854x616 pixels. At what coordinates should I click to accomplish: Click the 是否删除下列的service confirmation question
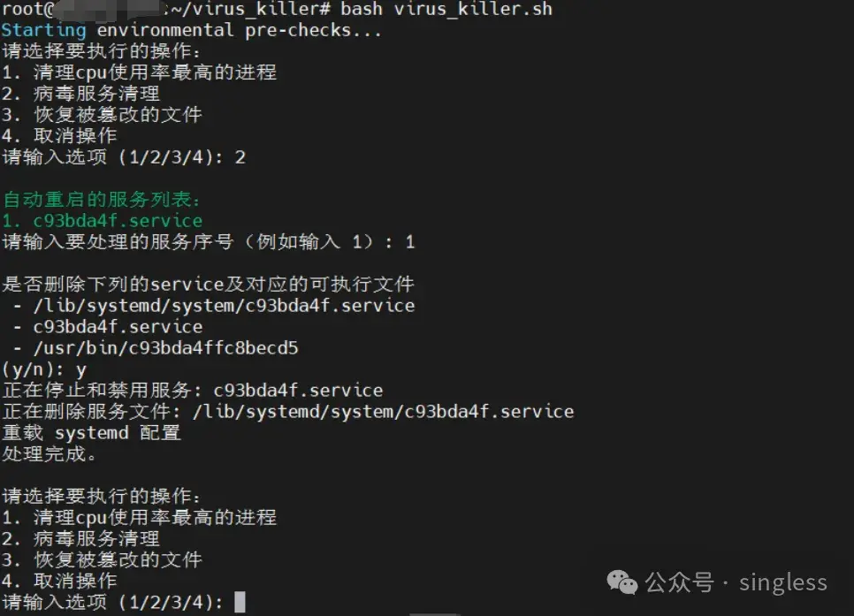click(208, 284)
